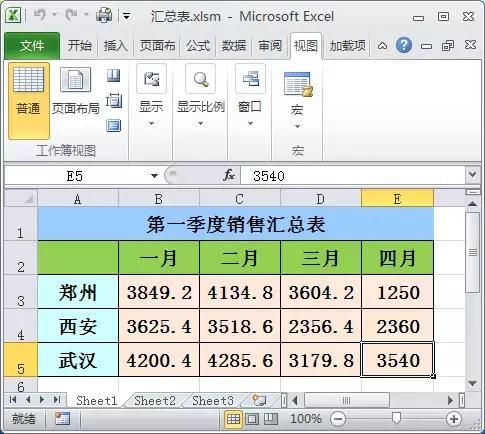Select the 视图 tab
485x434 pixels.
(306, 46)
